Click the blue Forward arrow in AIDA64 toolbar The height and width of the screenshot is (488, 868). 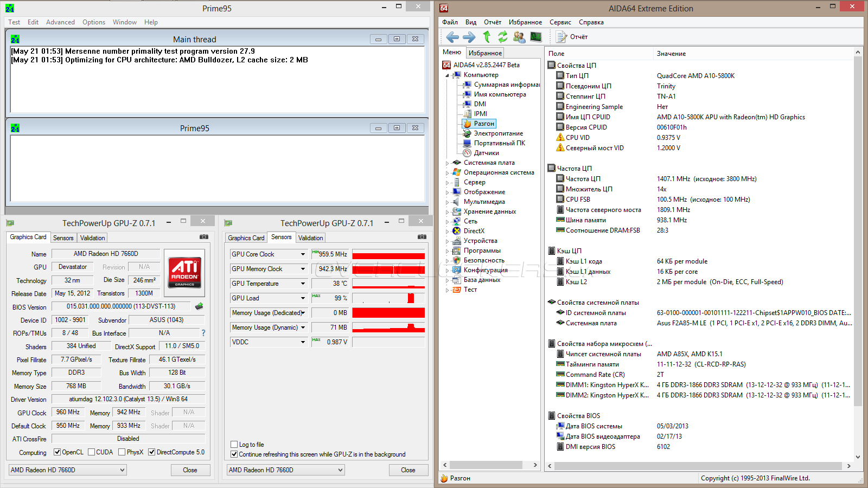[469, 37]
